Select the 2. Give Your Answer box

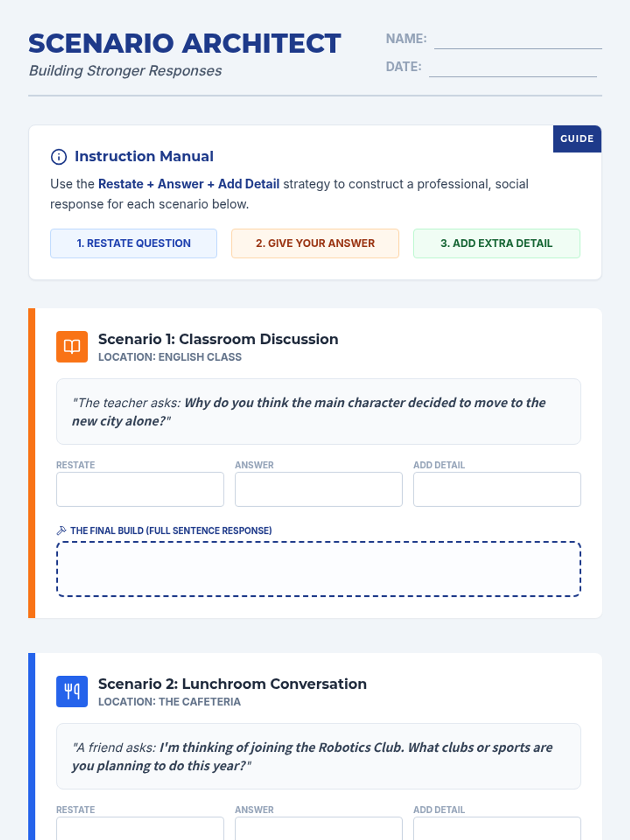[315, 243]
